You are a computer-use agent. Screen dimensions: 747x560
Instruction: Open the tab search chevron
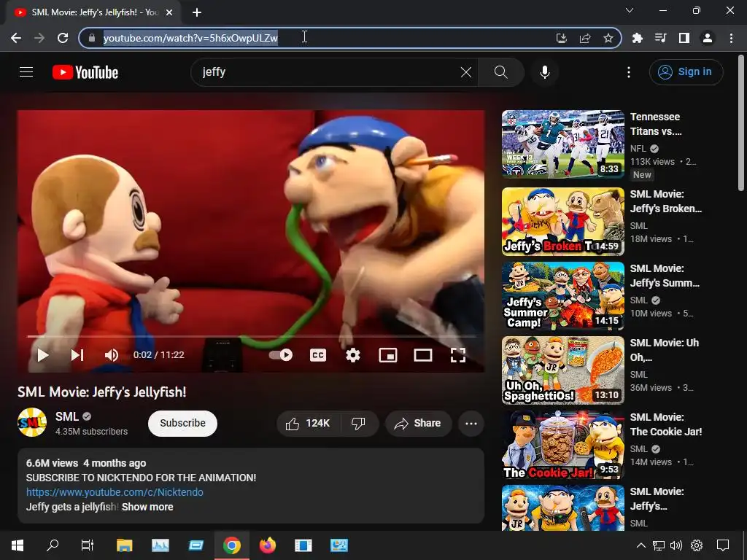630,10
